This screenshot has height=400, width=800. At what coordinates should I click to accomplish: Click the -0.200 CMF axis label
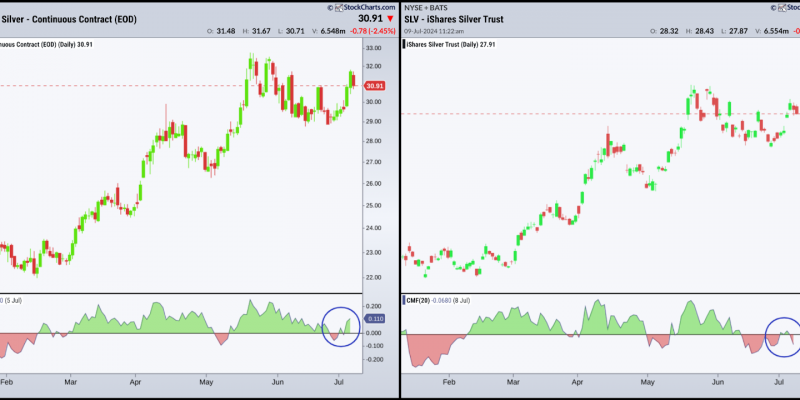tap(374, 360)
